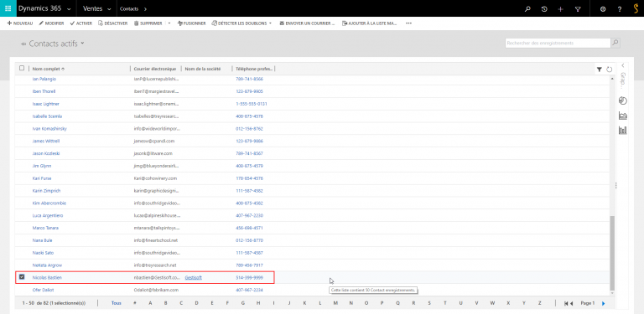644x314 pixels.
Task: Expand the Ventes area dropdown
Action: click(x=109, y=9)
